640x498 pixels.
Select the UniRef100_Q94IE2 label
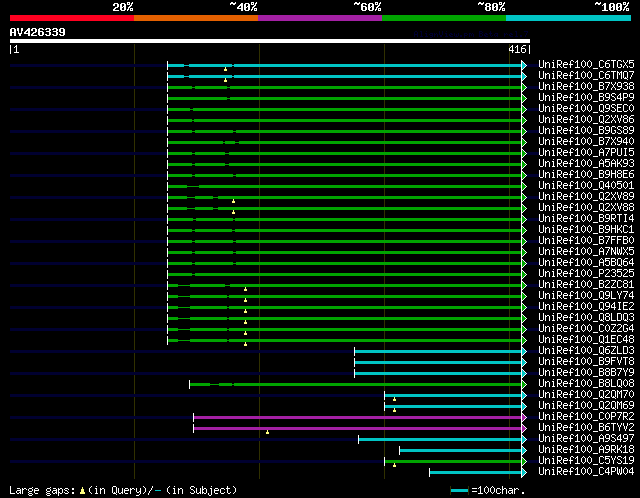(x=586, y=307)
